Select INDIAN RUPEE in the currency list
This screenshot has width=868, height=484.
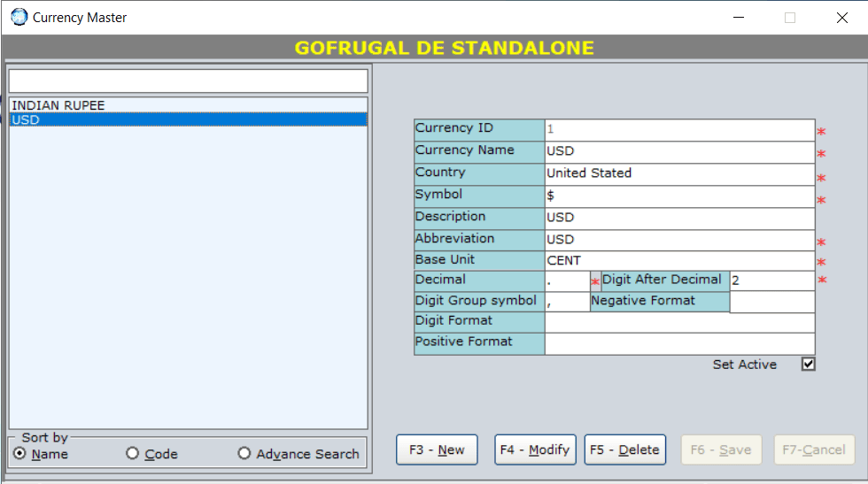pos(58,105)
